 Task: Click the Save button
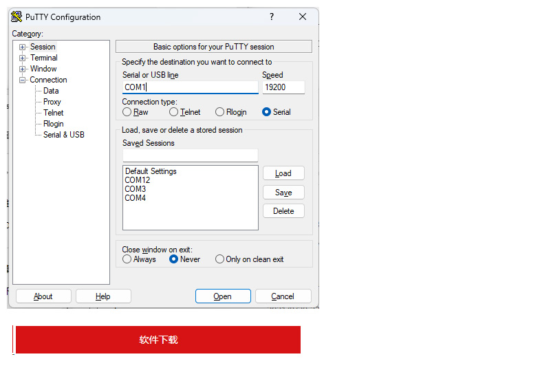283,193
